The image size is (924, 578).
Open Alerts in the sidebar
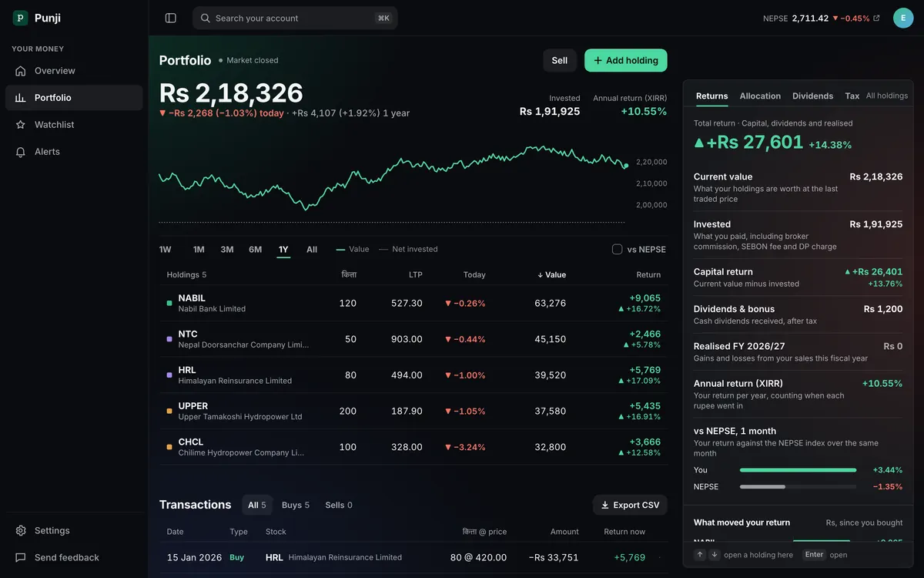tap(74, 152)
